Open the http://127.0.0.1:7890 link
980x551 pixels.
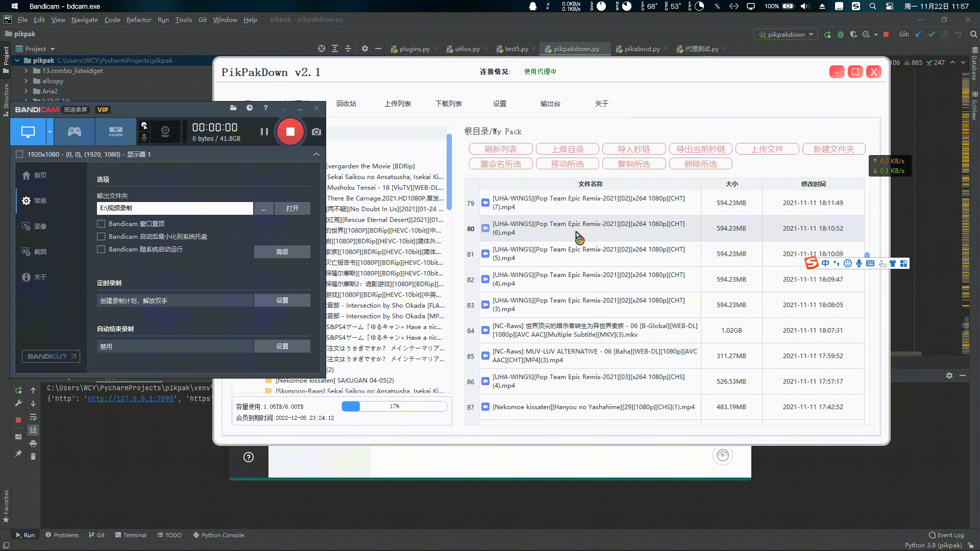click(130, 398)
